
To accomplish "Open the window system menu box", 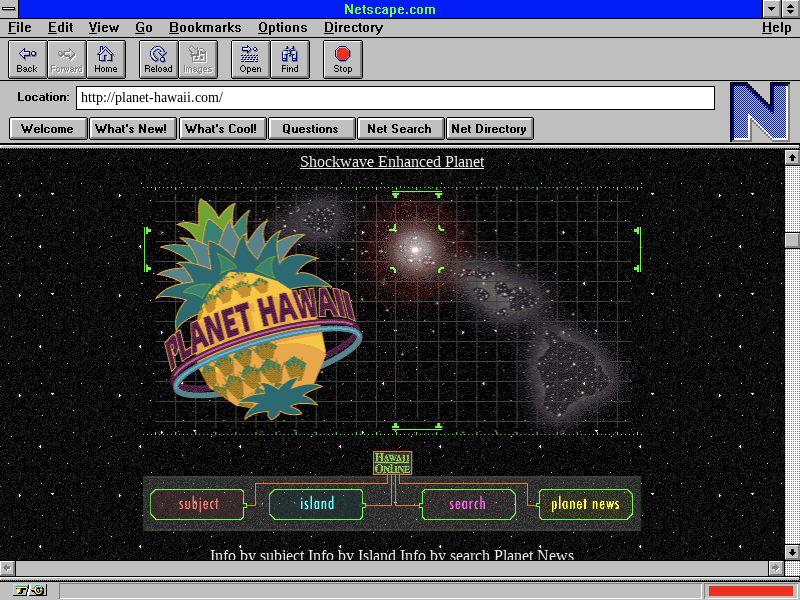I will [9, 9].
